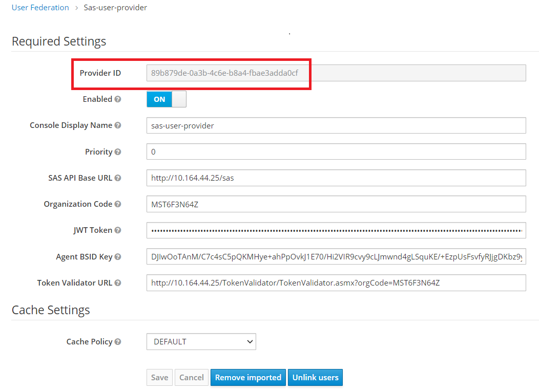This screenshot has width=539, height=392.
Task: Focus the Console Display Name field
Action: pos(336,125)
